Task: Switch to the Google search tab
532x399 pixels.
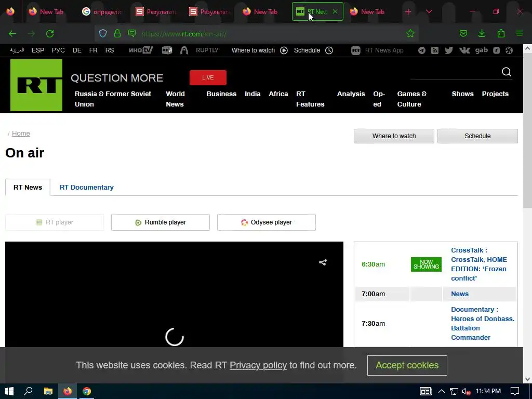Action: 101,11
